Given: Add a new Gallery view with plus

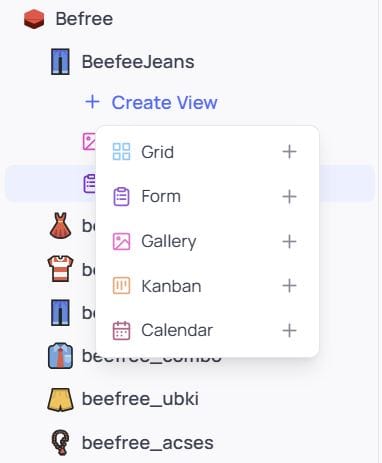Looking at the screenshot, I should coord(289,241).
